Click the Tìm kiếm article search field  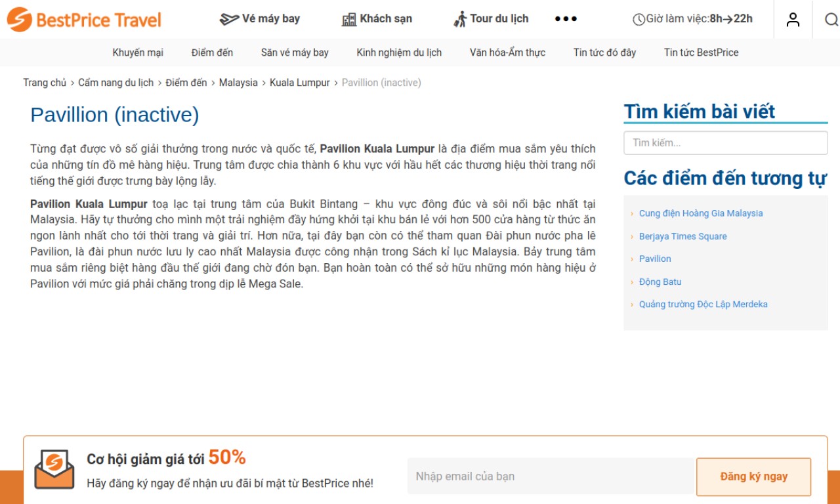(726, 142)
